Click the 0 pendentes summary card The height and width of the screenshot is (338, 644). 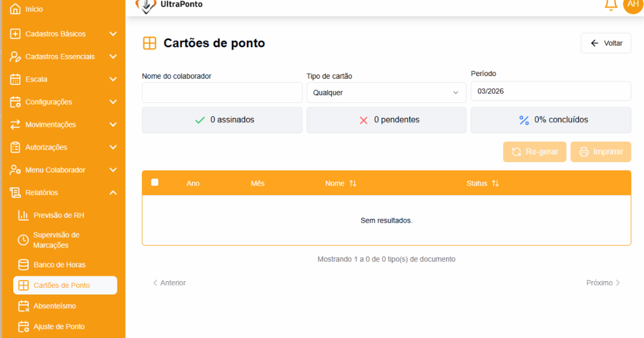coord(386,120)
